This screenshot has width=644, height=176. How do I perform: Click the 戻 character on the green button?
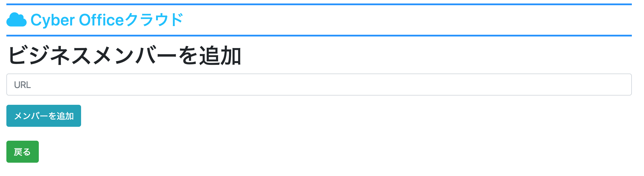(x=18, y=152)
